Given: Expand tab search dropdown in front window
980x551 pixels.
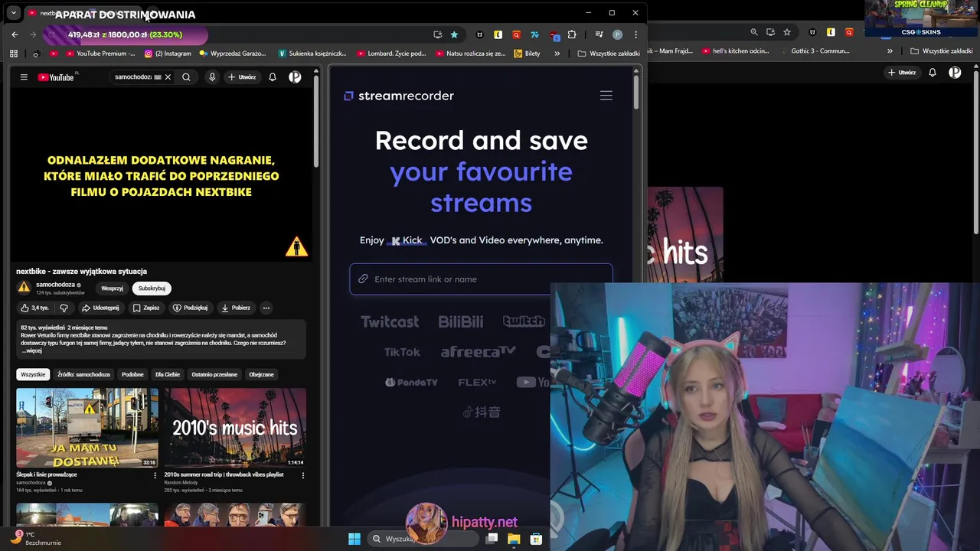Looking at the screenshot, I should coord(14,13).
